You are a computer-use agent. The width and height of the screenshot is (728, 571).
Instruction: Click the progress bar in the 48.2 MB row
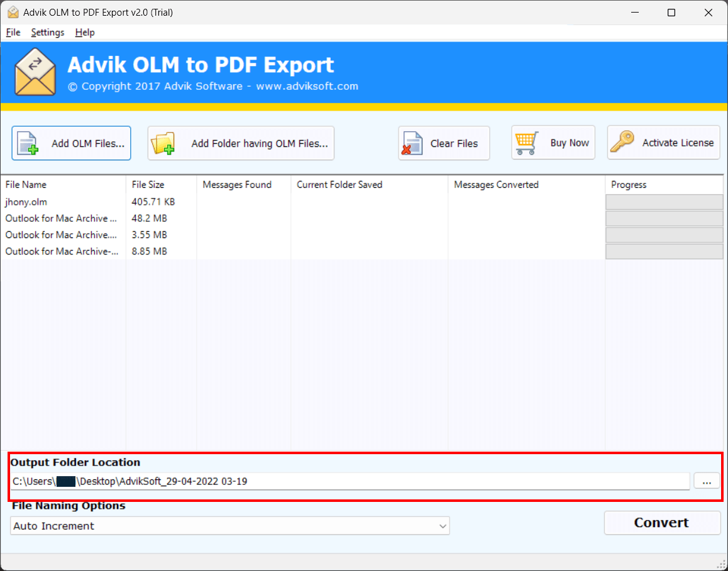665,219
